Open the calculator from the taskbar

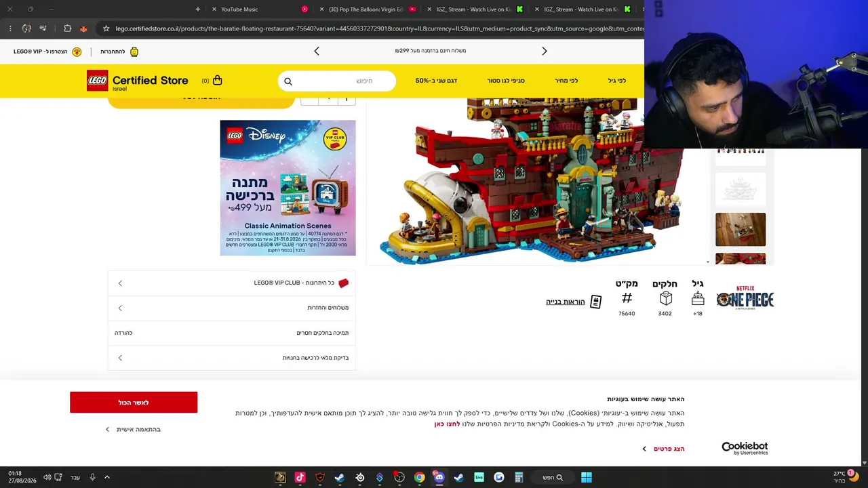pyautogui.click(x=519, y=477)
